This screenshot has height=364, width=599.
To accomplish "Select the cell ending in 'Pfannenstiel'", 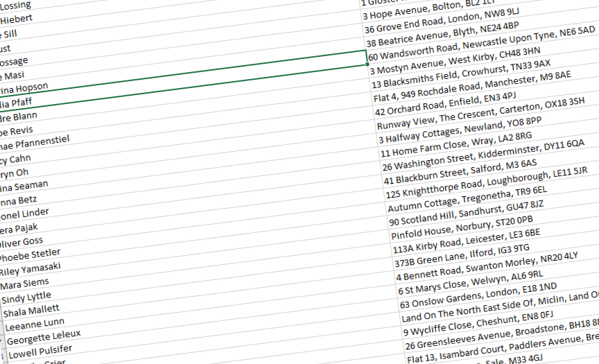I will 35,144.
